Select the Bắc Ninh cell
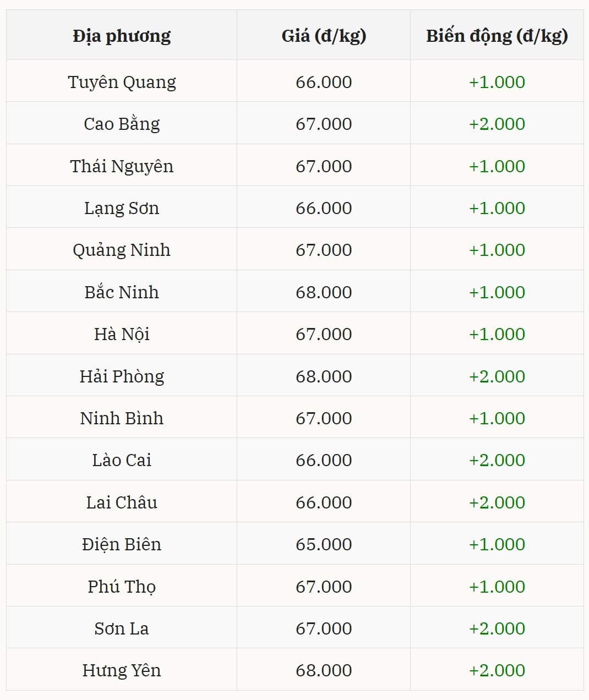The height and width of the screenshot is (700, 589). click(x=122, y=292)
